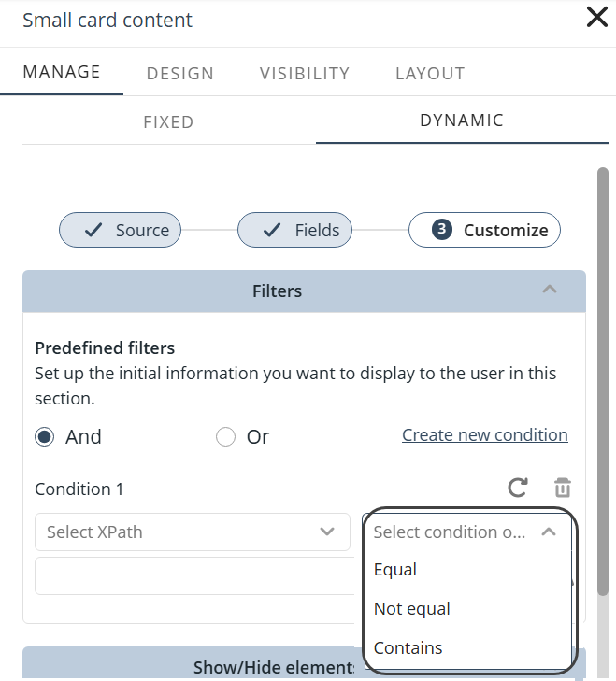Choose the Contains option
Image resolution: width=616 pixels, height=681 pixels.
click(x=408, y=648)
